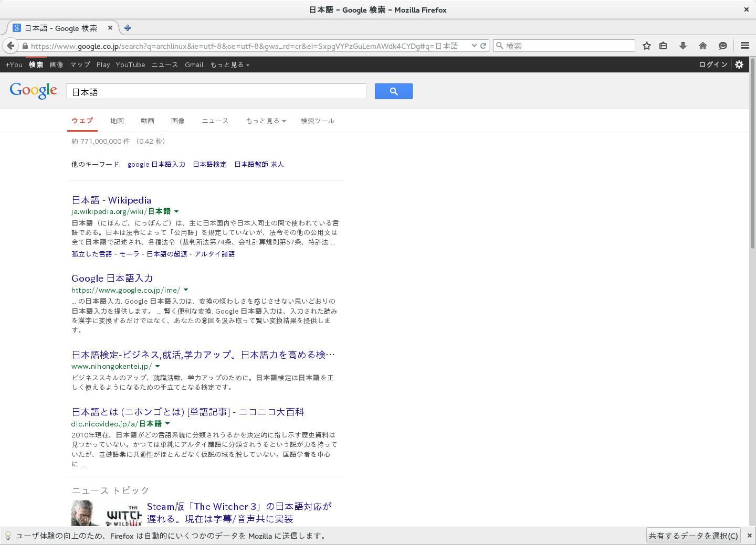Click related keyword 日本語検定
This screenshot has width=756, height=545.
coord(210,164)
